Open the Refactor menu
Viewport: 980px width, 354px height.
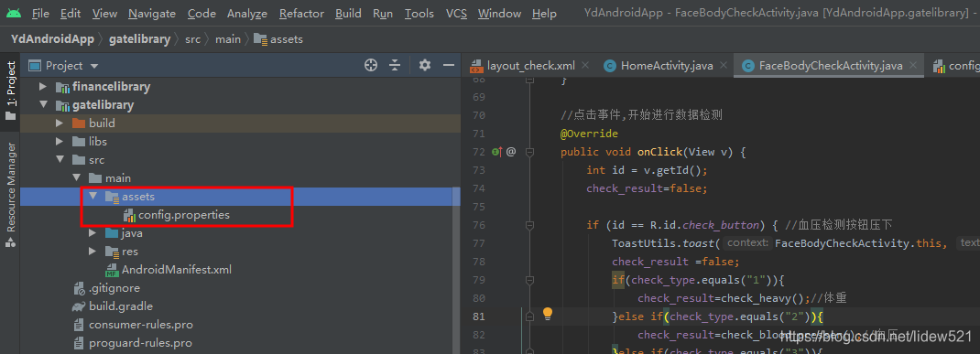[301, 13]
